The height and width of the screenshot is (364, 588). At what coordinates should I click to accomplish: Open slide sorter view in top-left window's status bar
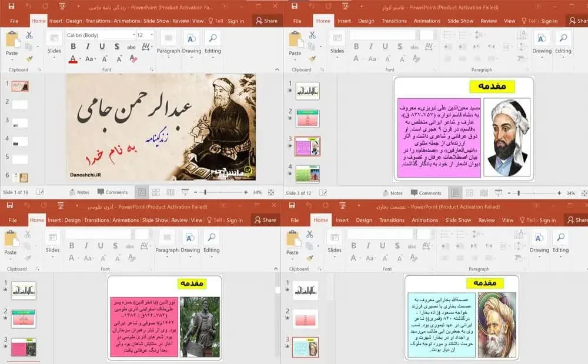coord(156,192)
